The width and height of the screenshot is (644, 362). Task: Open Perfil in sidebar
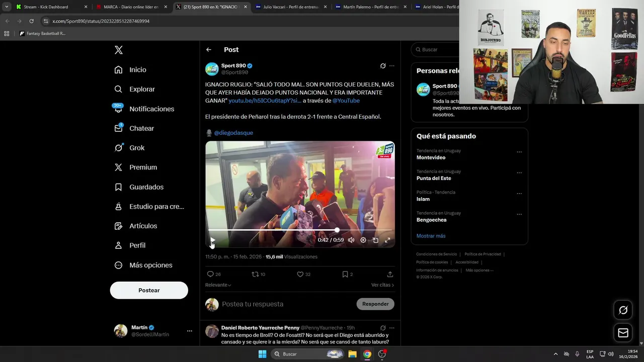click(x=130, y=245)
